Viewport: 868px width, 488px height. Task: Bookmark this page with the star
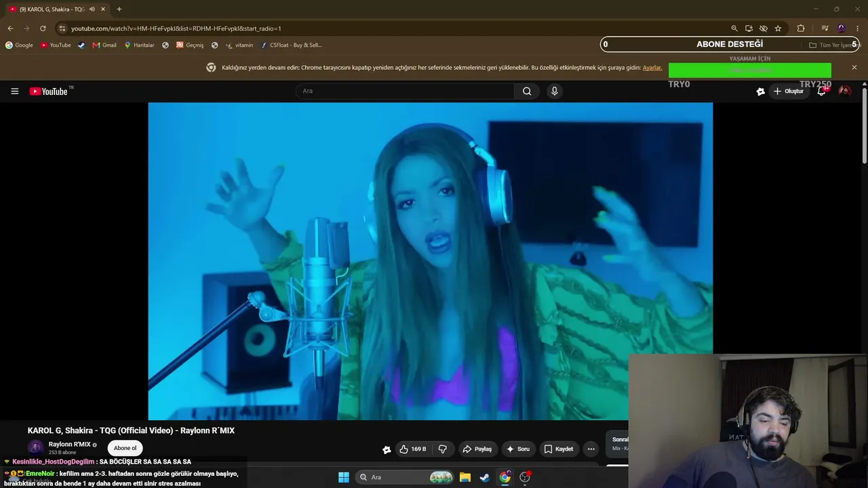(778, 28)
